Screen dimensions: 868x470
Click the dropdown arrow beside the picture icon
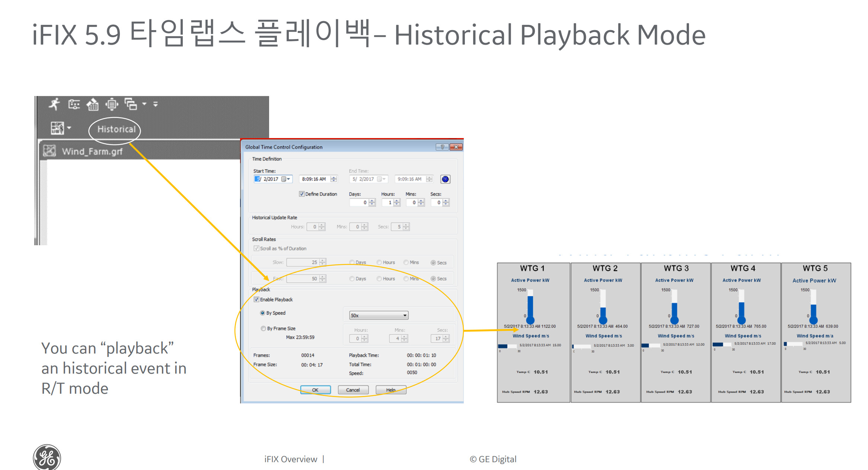pos(69,129)
